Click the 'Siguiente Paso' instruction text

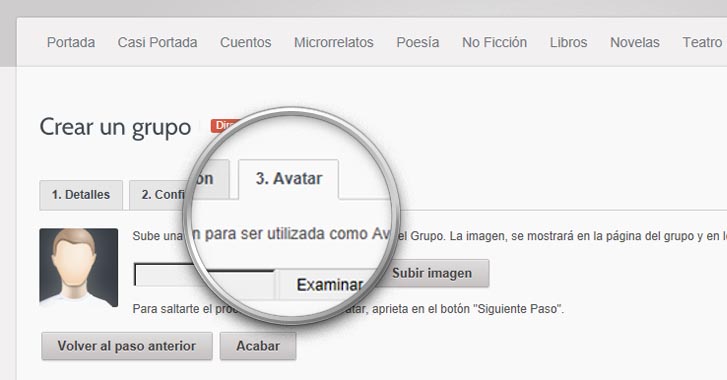pyautogui.click(x=348, y=309)
